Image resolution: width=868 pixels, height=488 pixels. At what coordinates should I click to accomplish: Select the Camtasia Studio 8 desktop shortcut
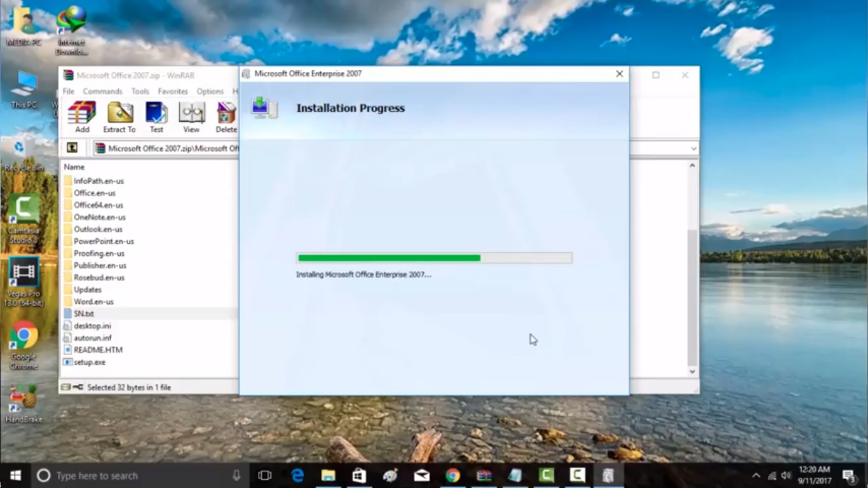24,219
